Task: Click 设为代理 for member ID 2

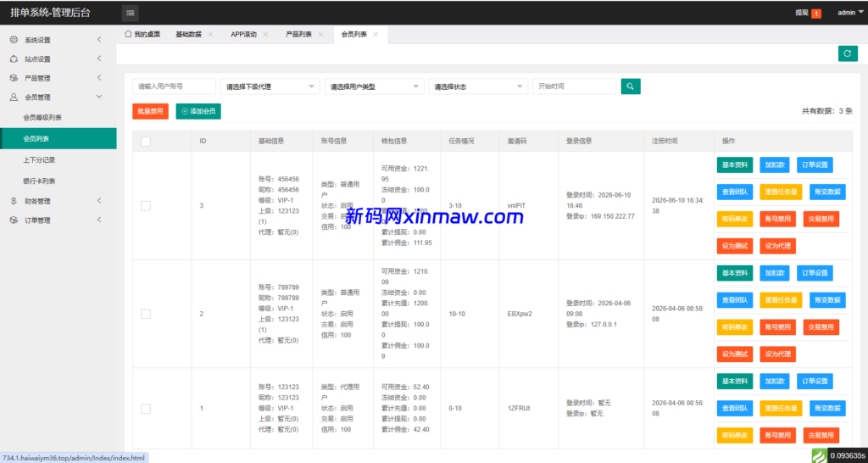Action: pyautogui.click(x=778, y=354)
